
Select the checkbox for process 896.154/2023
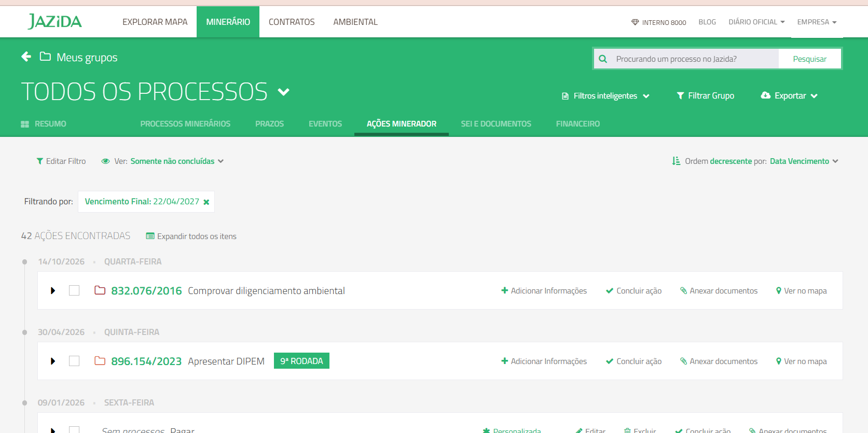[74, 361]
